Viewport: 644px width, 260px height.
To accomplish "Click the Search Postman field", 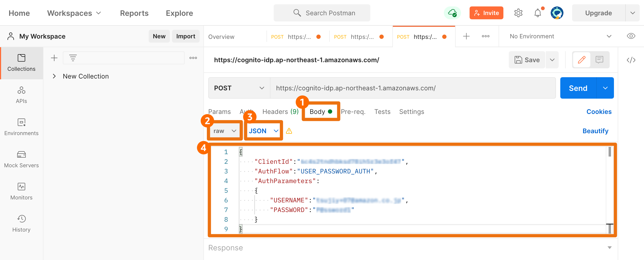I will (x=322, y=13).
